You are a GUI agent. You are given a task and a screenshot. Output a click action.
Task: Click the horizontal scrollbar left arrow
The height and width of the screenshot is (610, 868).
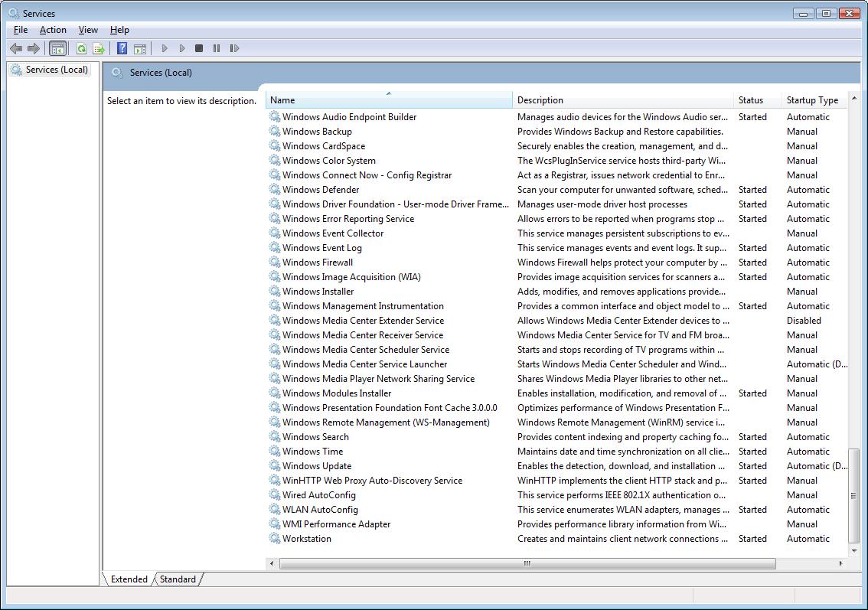click(x=272, y=563)
